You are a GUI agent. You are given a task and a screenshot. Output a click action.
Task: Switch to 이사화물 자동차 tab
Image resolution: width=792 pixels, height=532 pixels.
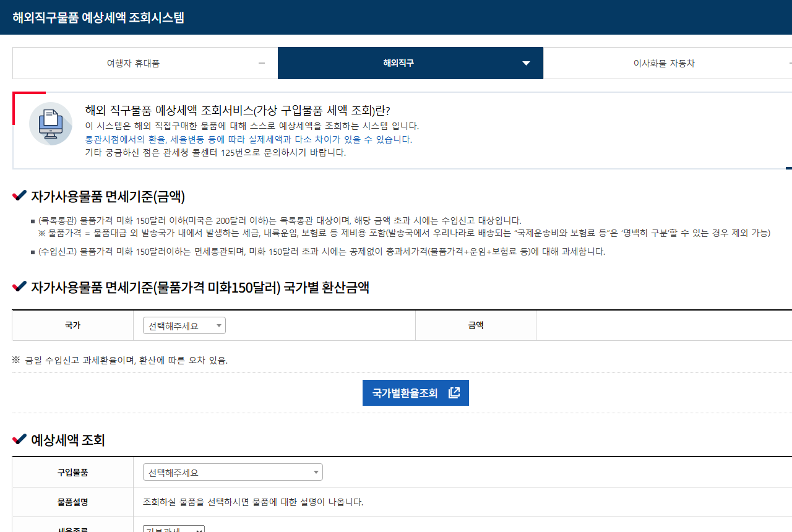[668, 63]
